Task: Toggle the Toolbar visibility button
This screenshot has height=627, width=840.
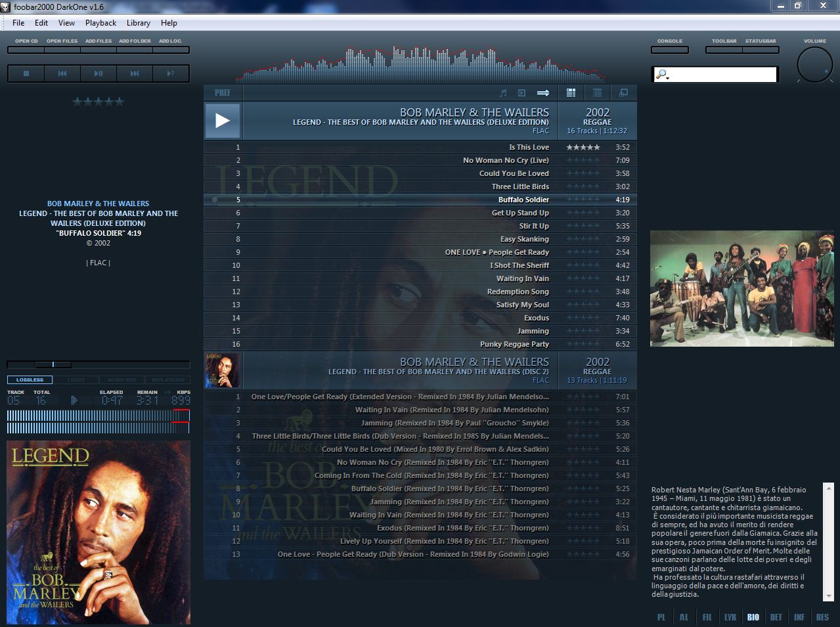Action: [724, 49]
